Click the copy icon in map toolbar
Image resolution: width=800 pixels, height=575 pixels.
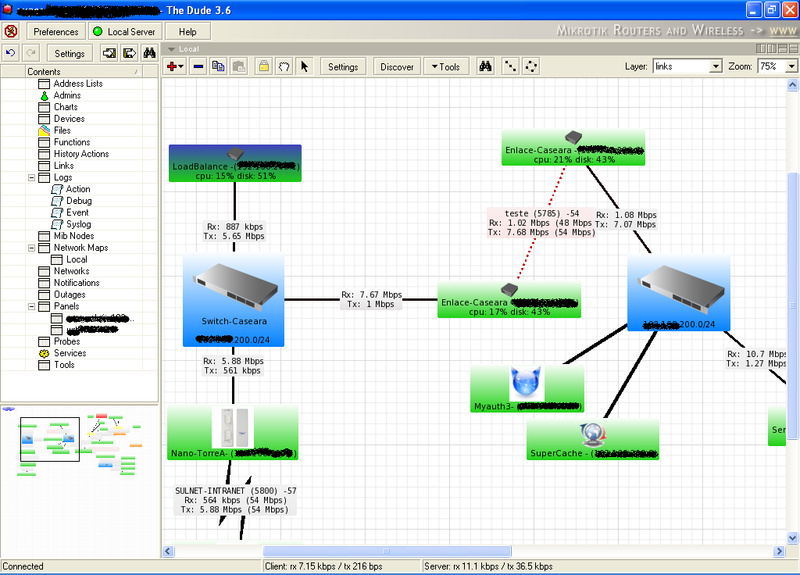[218, 66]
